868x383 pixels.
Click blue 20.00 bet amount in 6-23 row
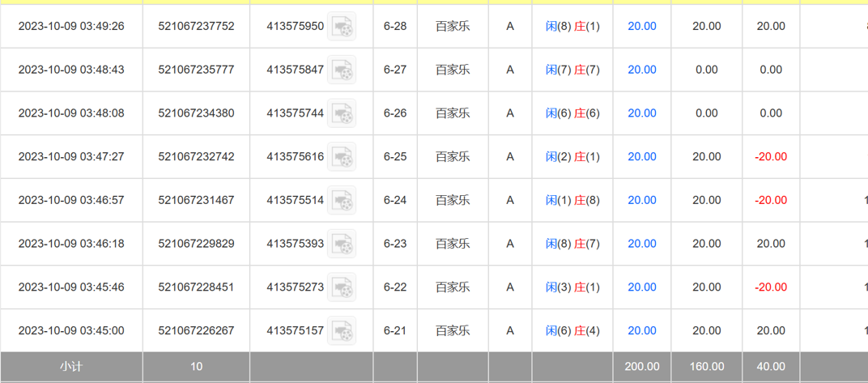pyautogui.click(x=642, y=244)
